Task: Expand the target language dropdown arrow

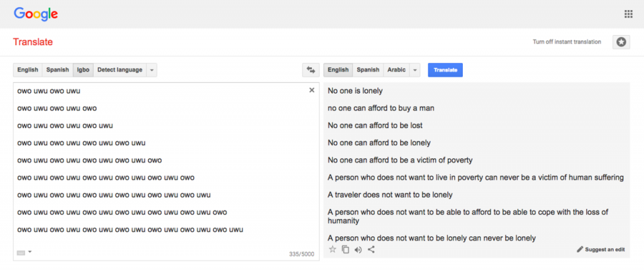Action: (x=415, y=70)
